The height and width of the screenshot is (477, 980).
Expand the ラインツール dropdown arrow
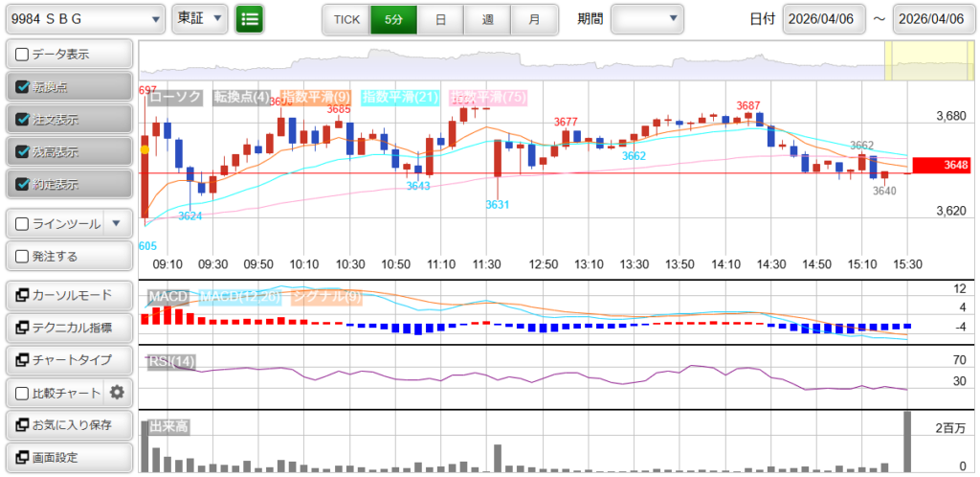click(x=117, y=223)
